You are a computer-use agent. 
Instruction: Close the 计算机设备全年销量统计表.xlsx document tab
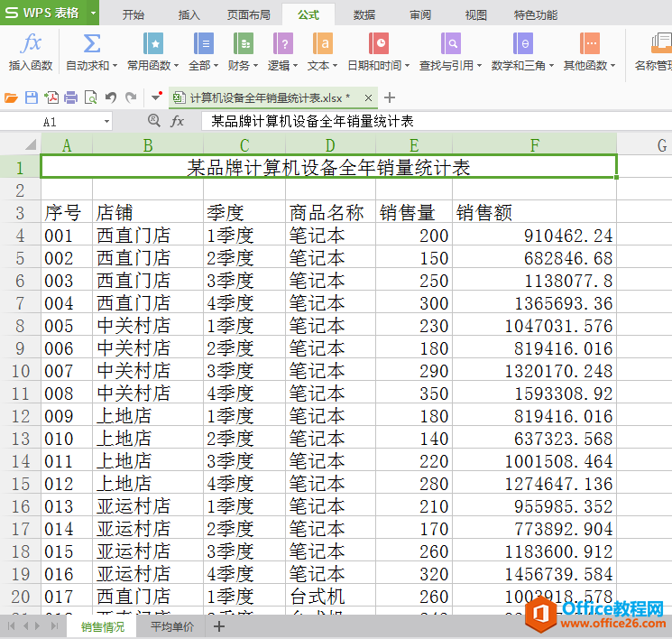(368, 98)
